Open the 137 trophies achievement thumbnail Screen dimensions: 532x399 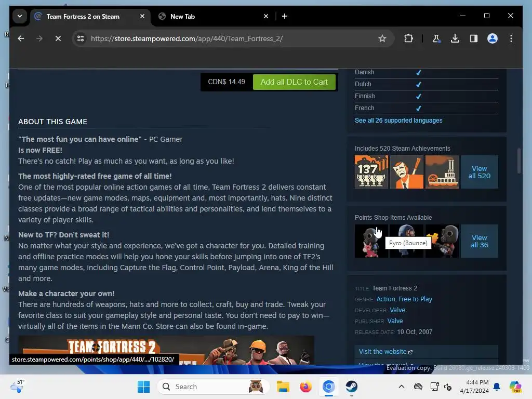click(x=371, y=172)
